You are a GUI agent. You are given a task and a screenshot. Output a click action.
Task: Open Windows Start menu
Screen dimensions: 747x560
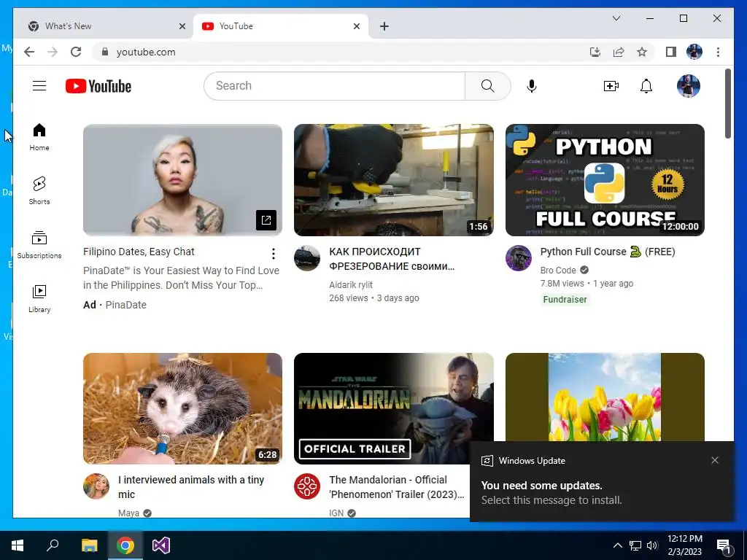click(x=18, y=545)
